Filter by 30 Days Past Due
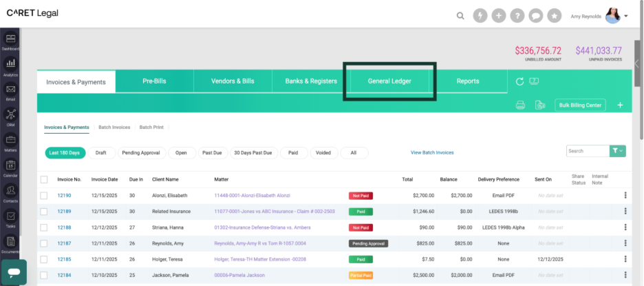 click(x=253, y=153)
